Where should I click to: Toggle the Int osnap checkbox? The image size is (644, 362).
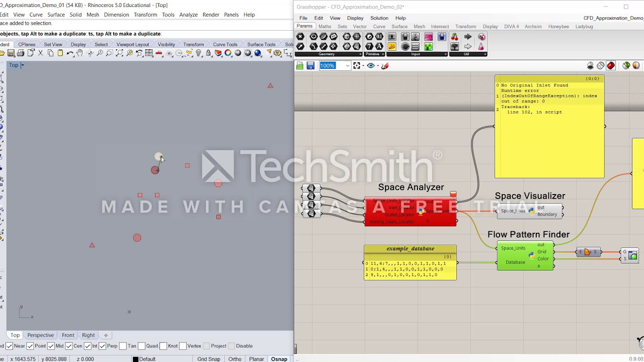point(88,346)
